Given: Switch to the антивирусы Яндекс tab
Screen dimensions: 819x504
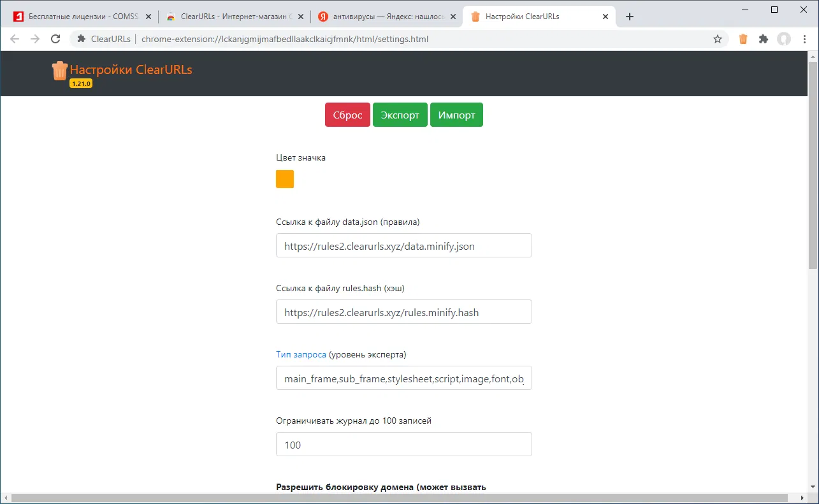Looking at the screenshot, I should (x=386, y=17).
